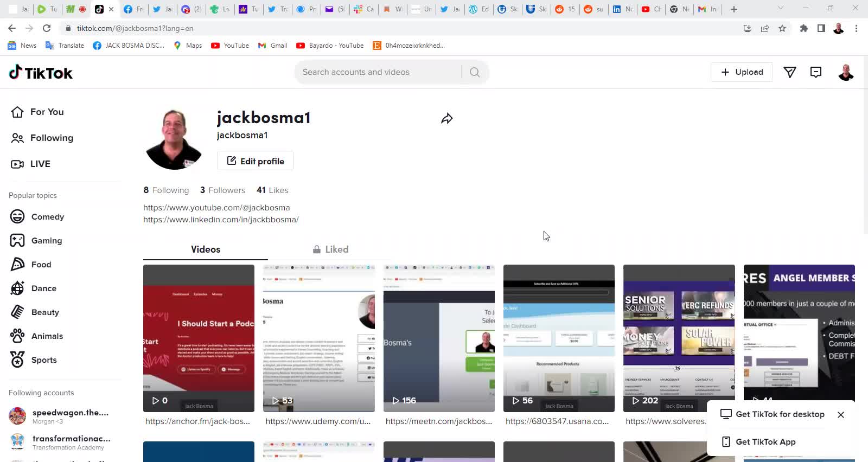The image size is (868, 462).
Task: Close the active TikTok browser tab
Action: click(x=111, y=9)
